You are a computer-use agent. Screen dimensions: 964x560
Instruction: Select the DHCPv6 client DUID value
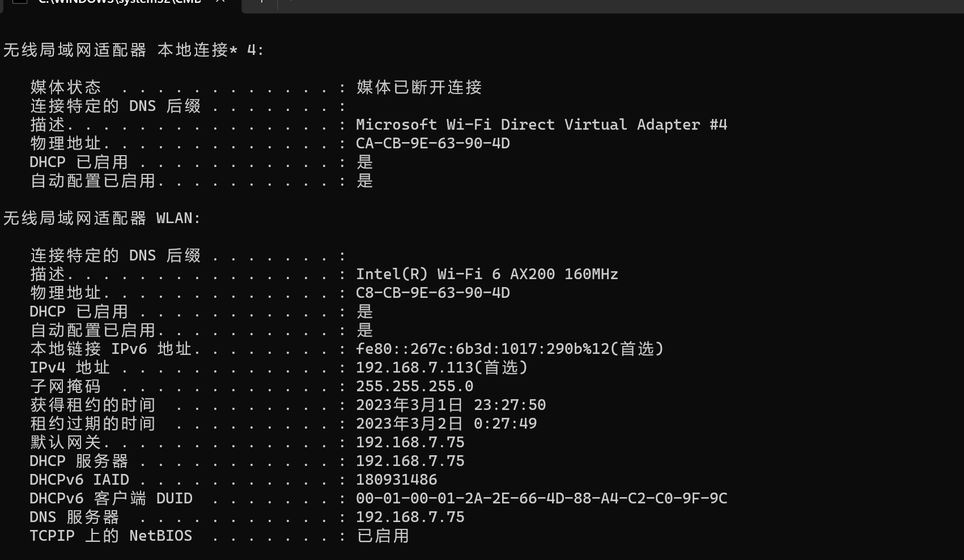(x=541, y=498)
